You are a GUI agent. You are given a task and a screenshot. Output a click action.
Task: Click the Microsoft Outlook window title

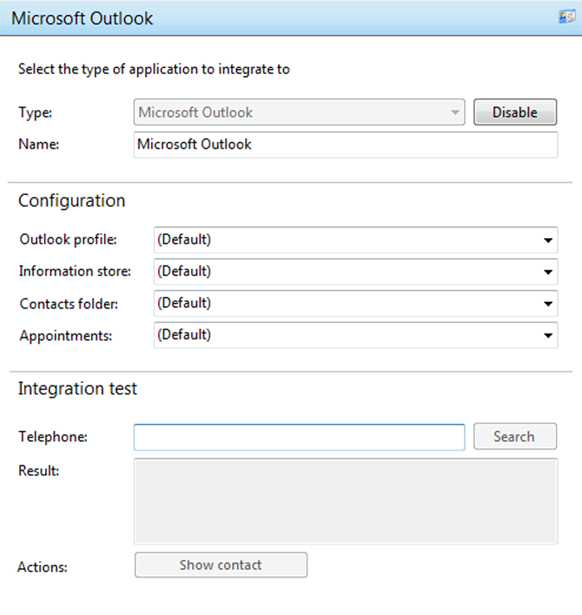pos(82,18)
